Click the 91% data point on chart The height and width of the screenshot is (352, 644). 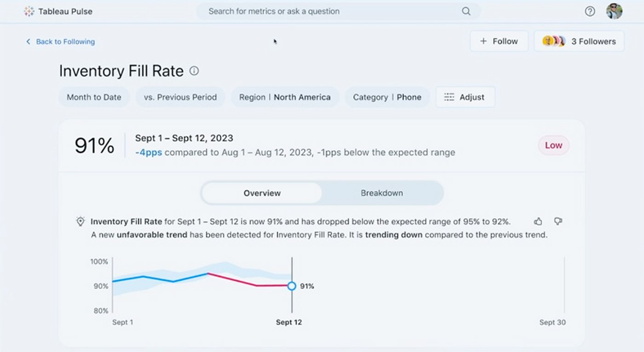click(292, 286)
